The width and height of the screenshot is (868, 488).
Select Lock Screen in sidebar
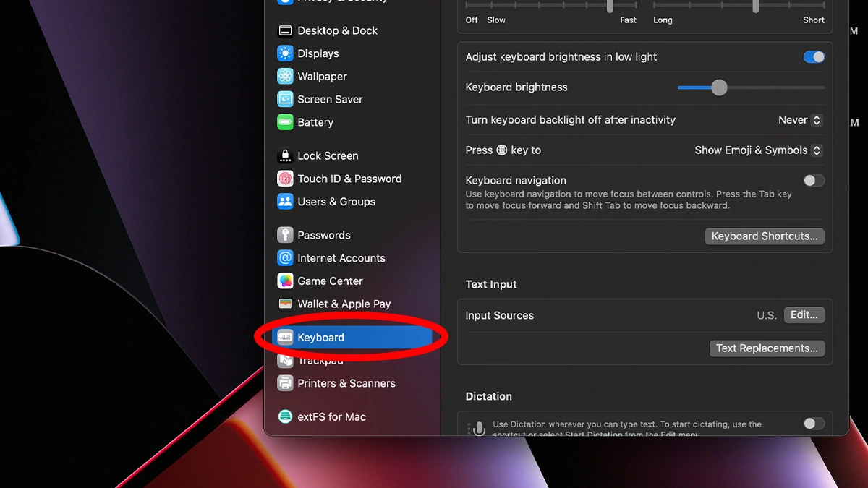(328, 155)
